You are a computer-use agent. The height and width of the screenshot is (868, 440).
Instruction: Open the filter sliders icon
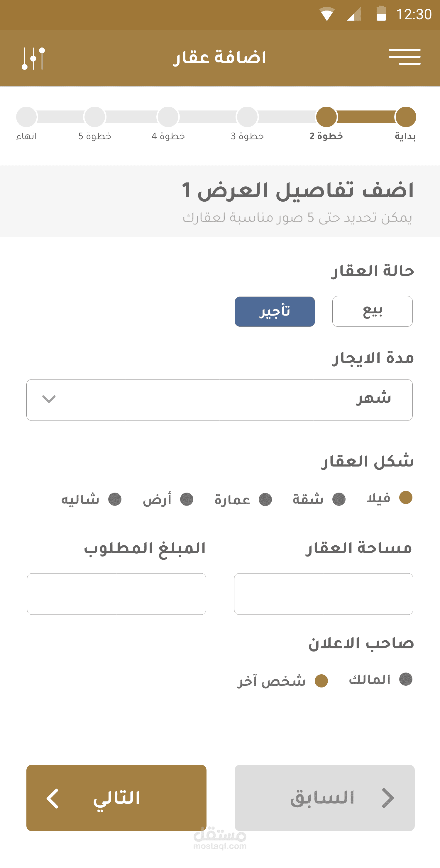click(x=33, y=58)
